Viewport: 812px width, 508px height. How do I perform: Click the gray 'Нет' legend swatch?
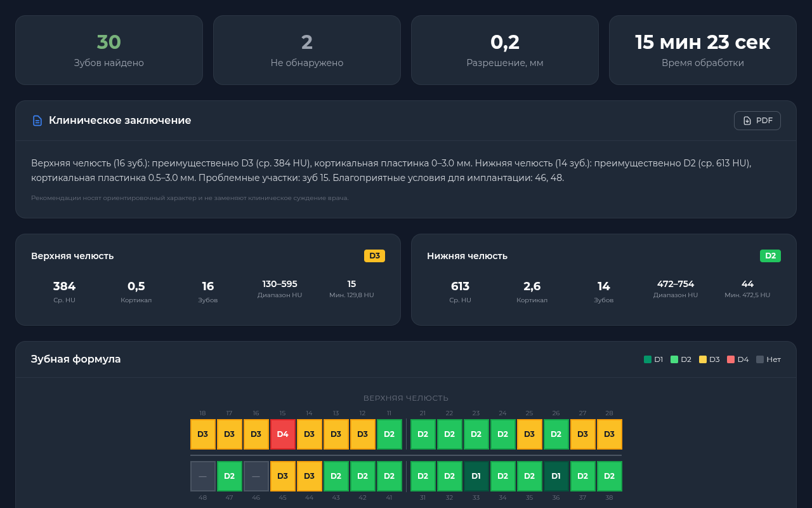click(760, 359)
